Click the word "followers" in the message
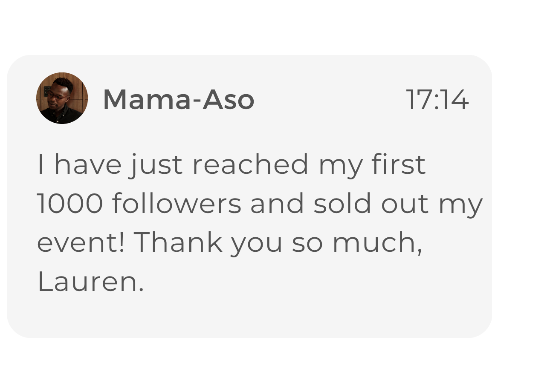This screenshot has width=550, height=392. tap(177, 204)
